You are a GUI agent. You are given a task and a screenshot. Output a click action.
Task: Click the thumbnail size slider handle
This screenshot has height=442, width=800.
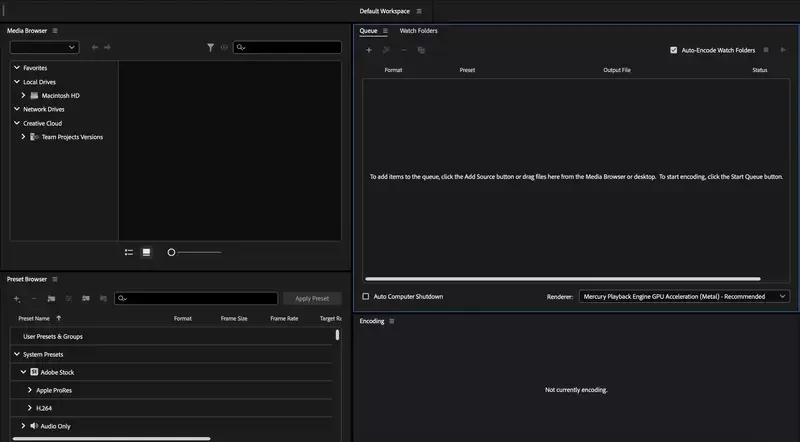pos(171,252)
